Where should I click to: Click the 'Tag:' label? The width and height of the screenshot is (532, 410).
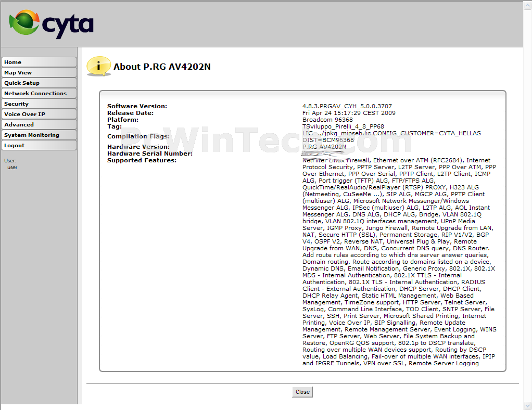pos(115,126)
